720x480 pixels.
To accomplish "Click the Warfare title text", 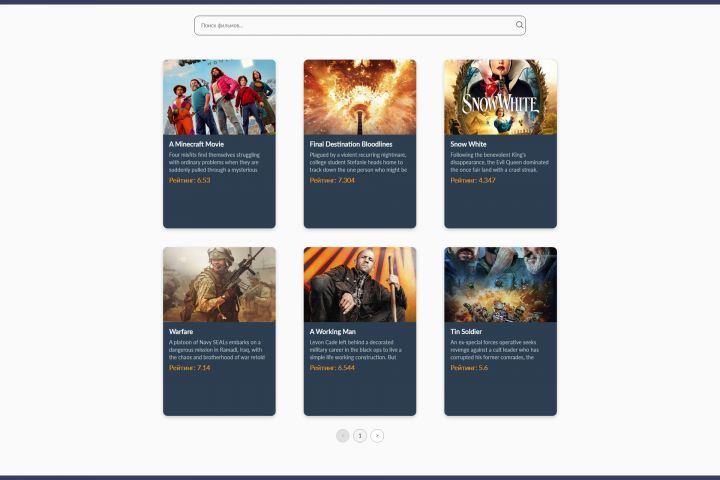I will tap(181, 331).
